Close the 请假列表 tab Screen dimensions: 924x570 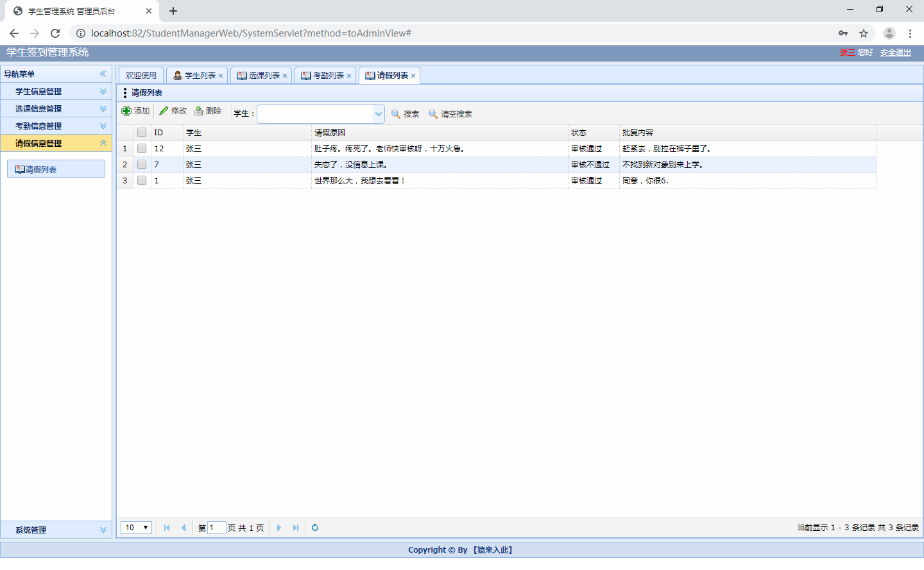pos(413,76)
